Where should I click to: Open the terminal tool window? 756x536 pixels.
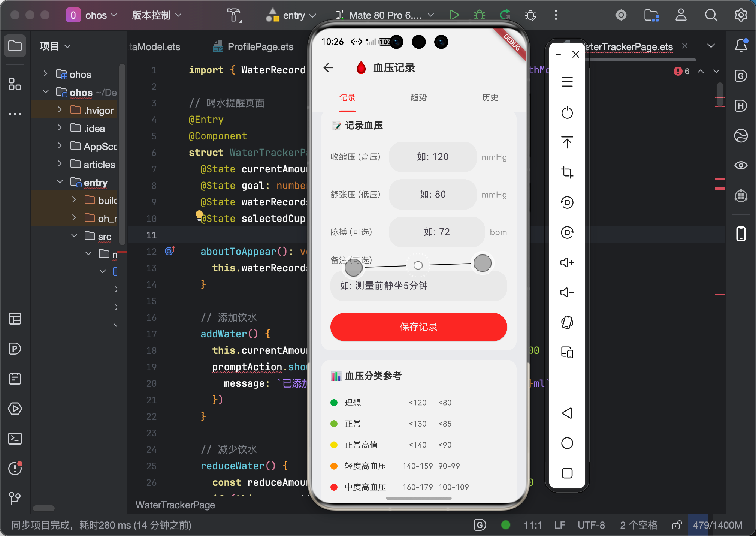click(x=15, y=439)
